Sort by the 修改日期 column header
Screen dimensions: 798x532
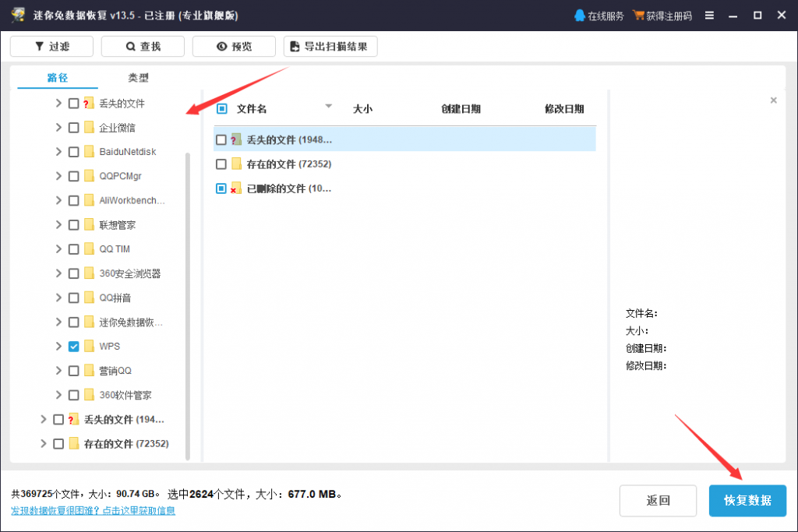(x=564, y=109)
